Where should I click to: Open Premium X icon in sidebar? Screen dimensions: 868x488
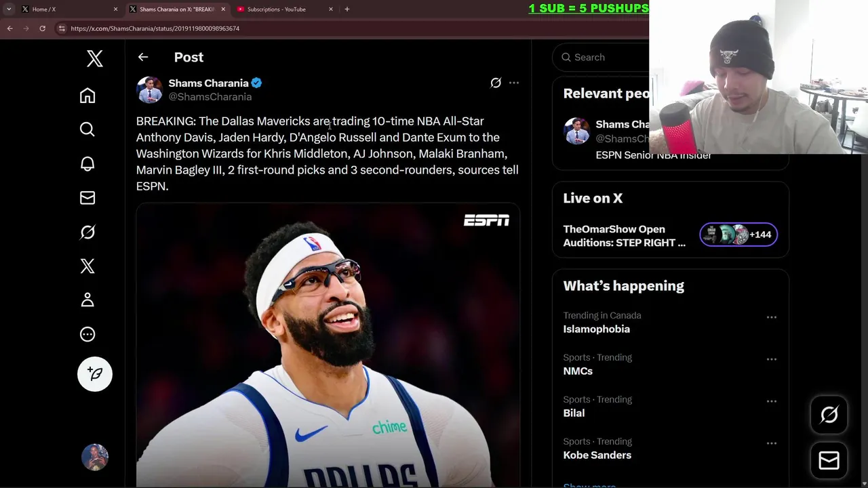(x=87, y=266)
